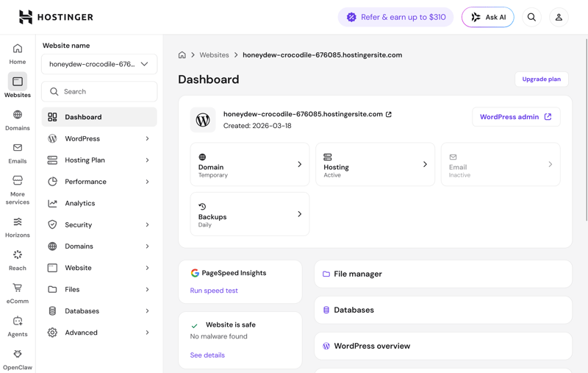Open the WordPress overview panel row
588x373 pixels.
point(443,346)
